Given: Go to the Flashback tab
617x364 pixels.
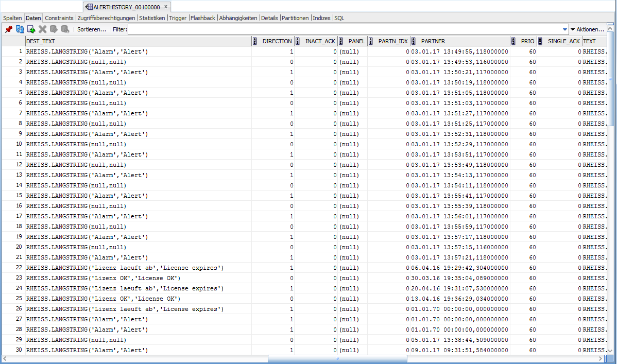Looking at the screenshot, I should [x=203, y=18].
